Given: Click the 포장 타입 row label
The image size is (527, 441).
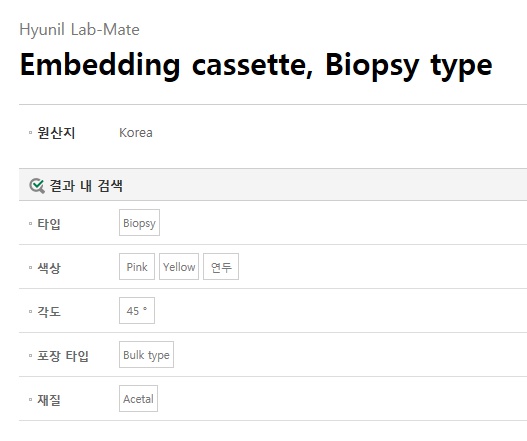Looking at the screenshot, I should coord(63,356).
